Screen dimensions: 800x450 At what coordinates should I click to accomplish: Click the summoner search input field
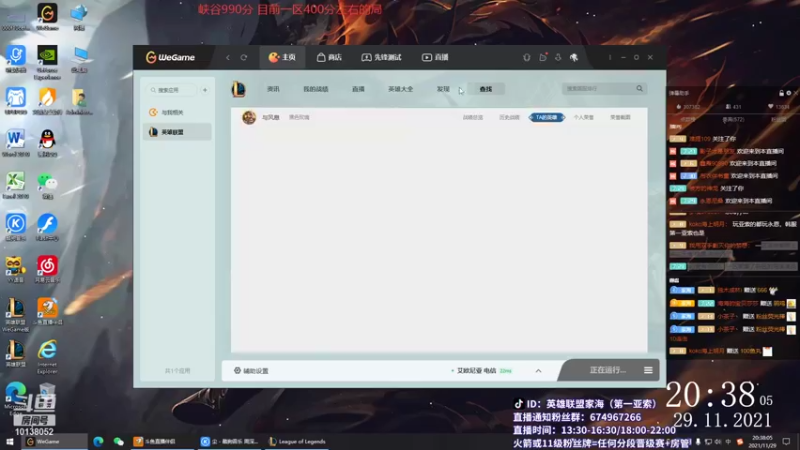click(x=598, y=89)
